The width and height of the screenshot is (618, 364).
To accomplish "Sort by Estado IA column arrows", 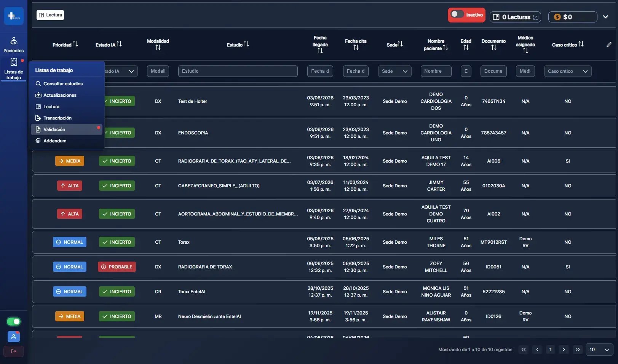I will point(119,44).
